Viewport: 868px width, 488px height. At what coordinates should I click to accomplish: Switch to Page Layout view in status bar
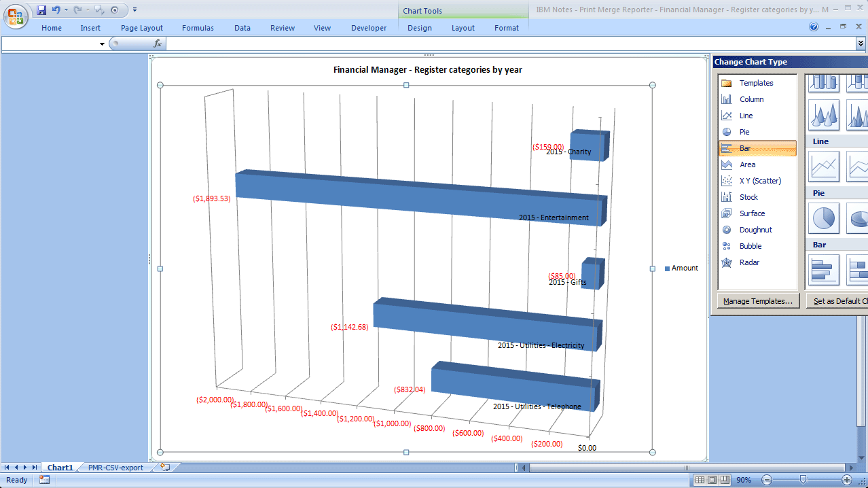click(x=712, y=480)
